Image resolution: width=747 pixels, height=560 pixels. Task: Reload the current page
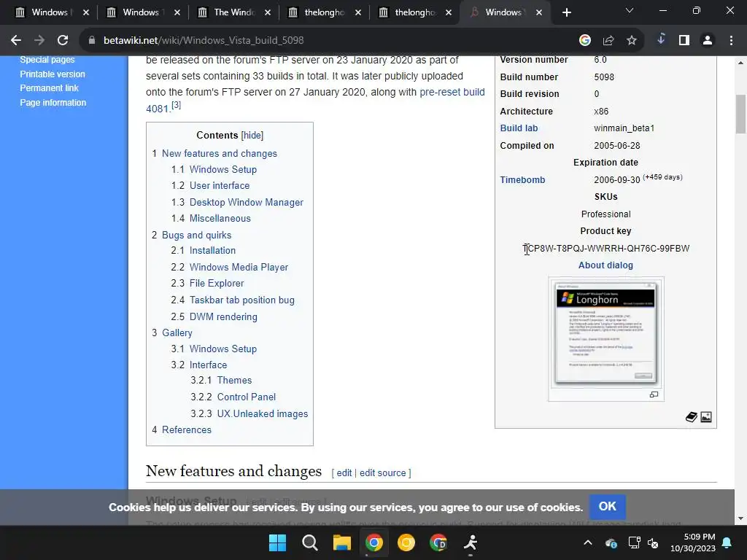pyautogui.click(x=63, y=41)
